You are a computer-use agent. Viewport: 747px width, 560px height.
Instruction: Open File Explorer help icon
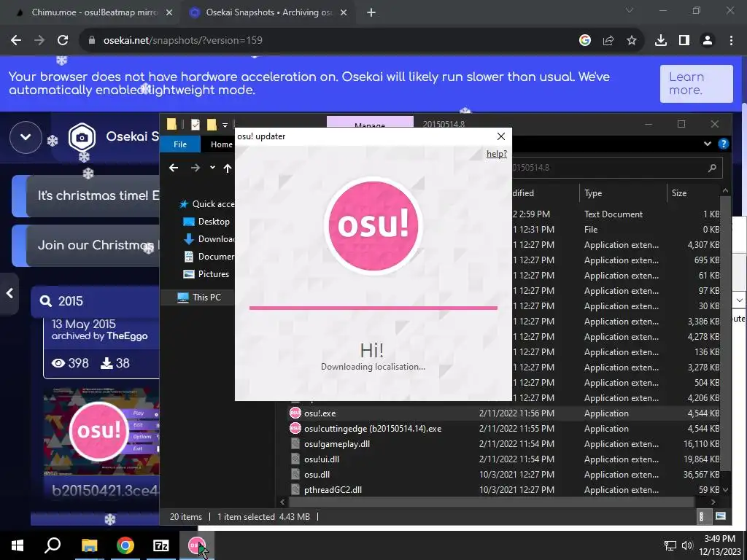723,144
